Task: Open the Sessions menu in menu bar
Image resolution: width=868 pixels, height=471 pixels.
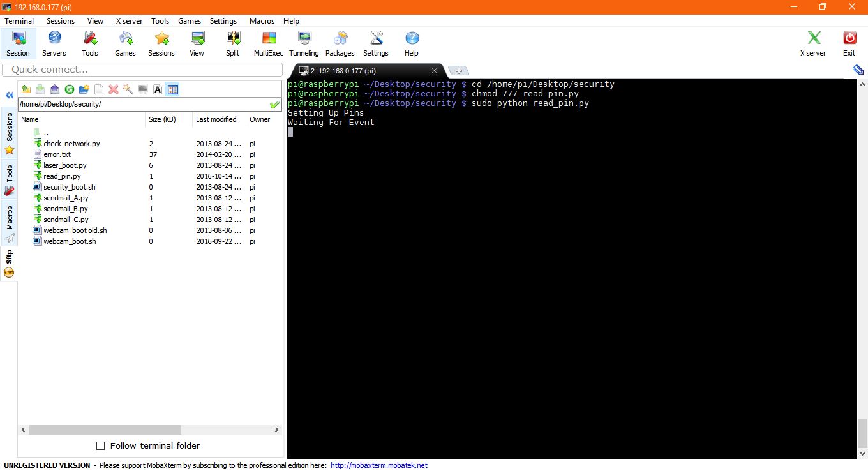Action: pos(61,21)
